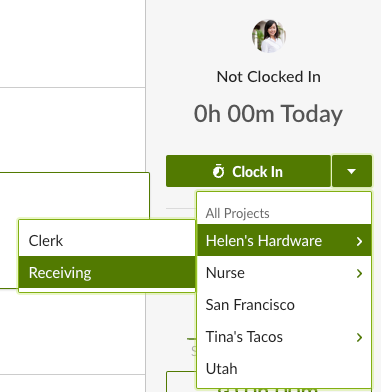381x392 pixels.
Task: Click the green Clock In button
Action: [x=248, y=171]
